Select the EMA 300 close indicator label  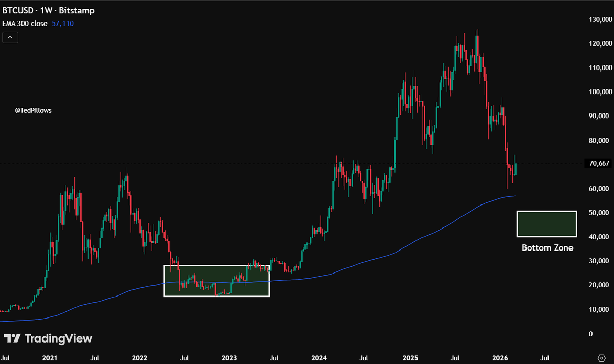[25, 23]
